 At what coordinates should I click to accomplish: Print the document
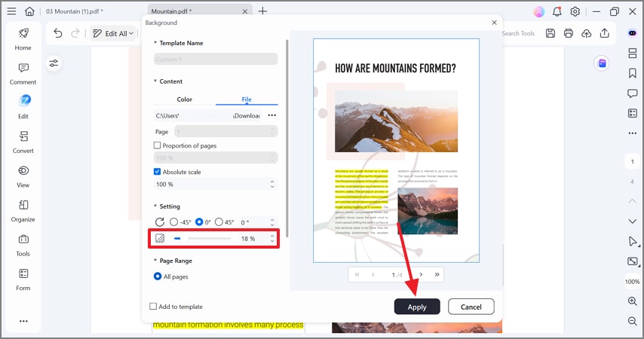click(x=569, y=33)
